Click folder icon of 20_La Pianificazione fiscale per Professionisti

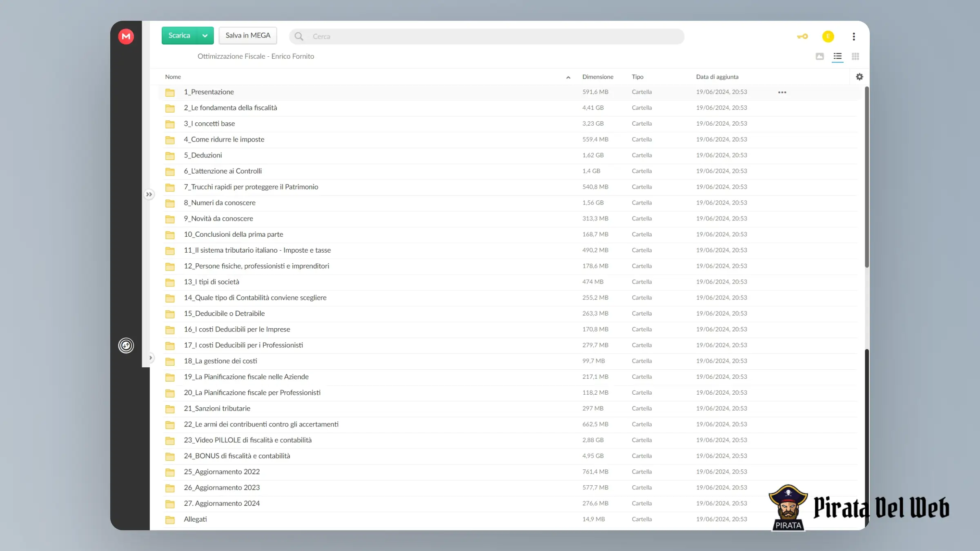tap(170, 393)
